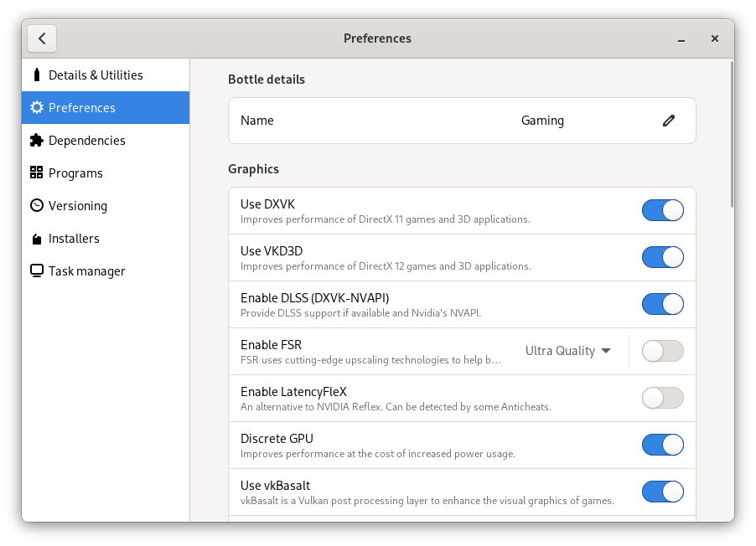Click the Preferences gear icon in the sidebar
Image resolution: width=756 pixels, height=546 pixels.
37,107
